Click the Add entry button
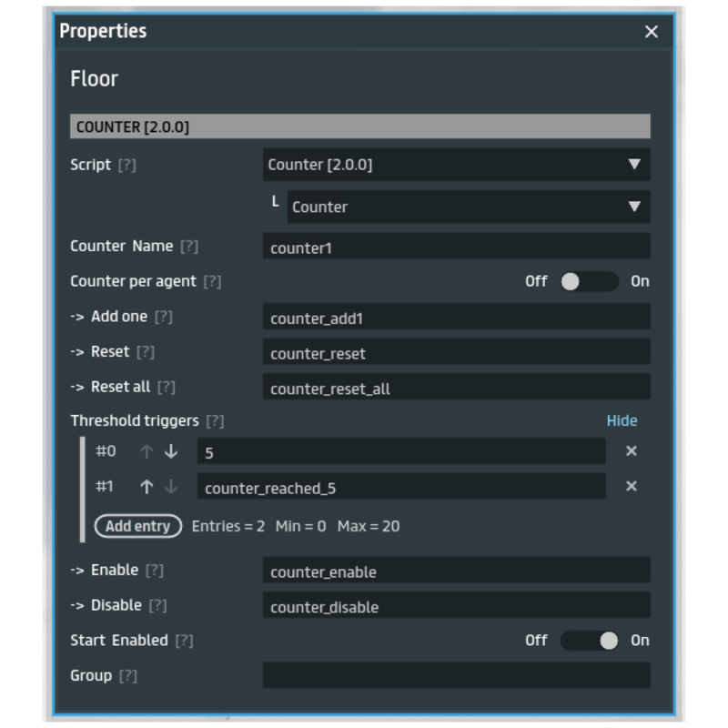728x728 pixels. pos(137,526)
